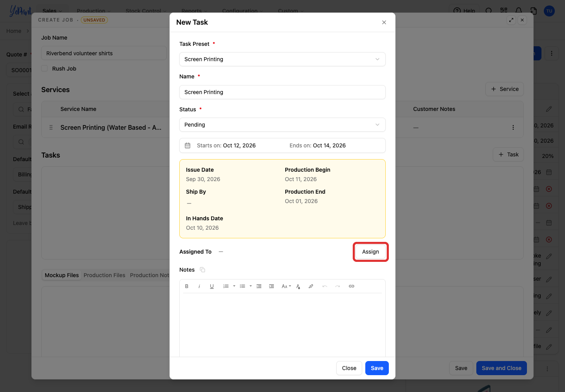Toggle bold formatting in Notes editor
The height and width of the screenshot is (392, 565).
[187, 286]
